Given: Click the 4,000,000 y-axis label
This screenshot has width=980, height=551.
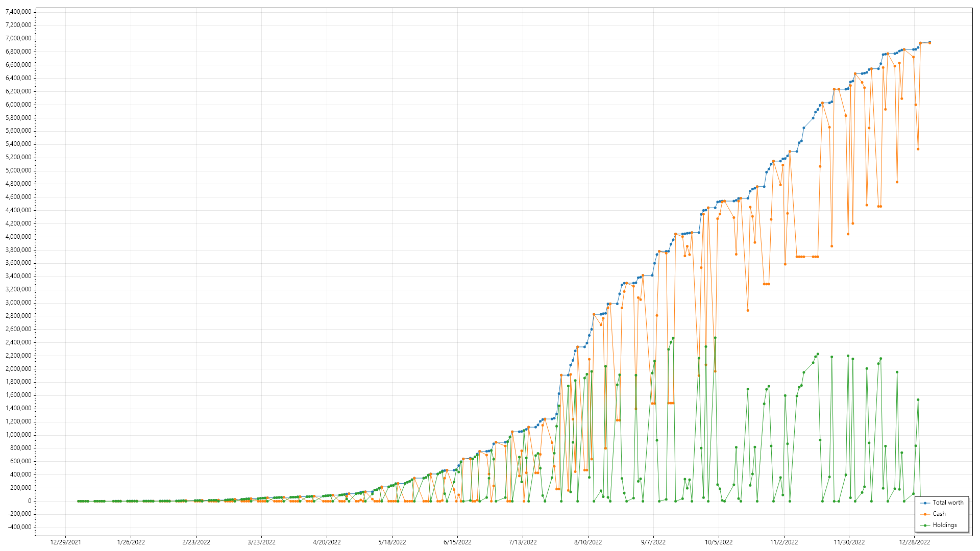Looking at the screenshot, I should point(18,237).
